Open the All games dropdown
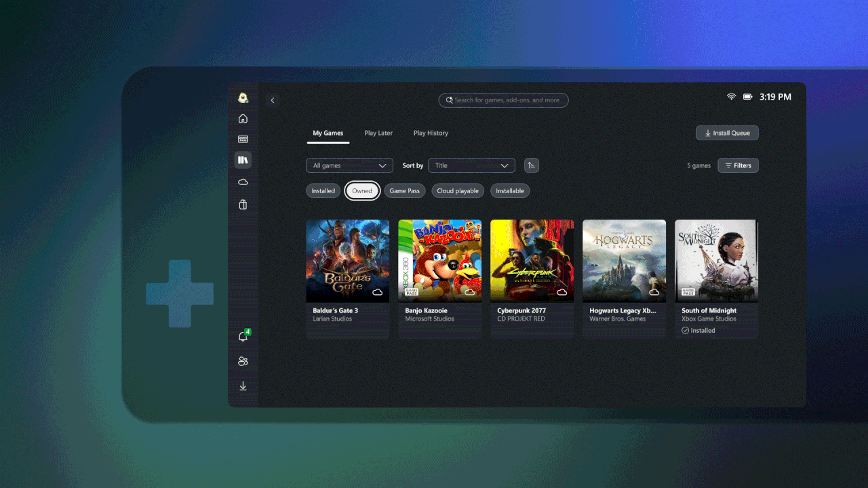This screenshot has width=868, height=488. pyautogui.click(x=349, y=165)
